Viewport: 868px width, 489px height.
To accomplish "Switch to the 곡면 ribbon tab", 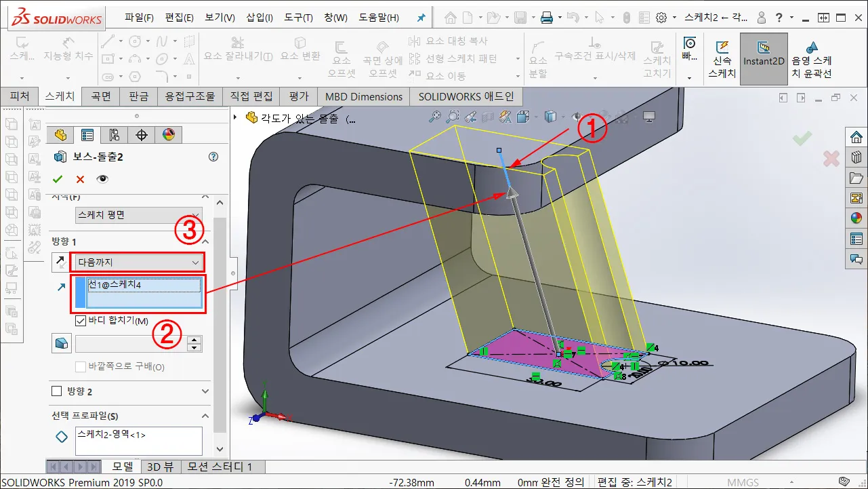I will [x=100, y=96].
